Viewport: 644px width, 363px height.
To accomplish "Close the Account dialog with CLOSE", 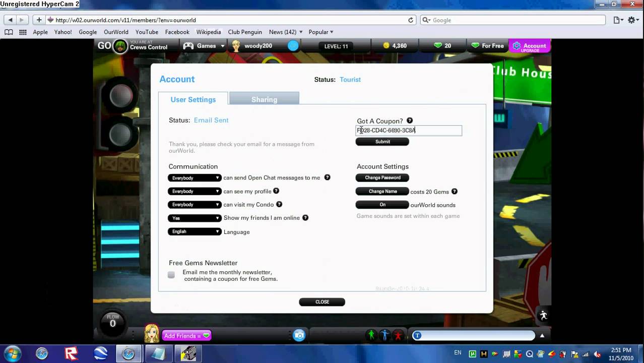I will coord(322,302).
